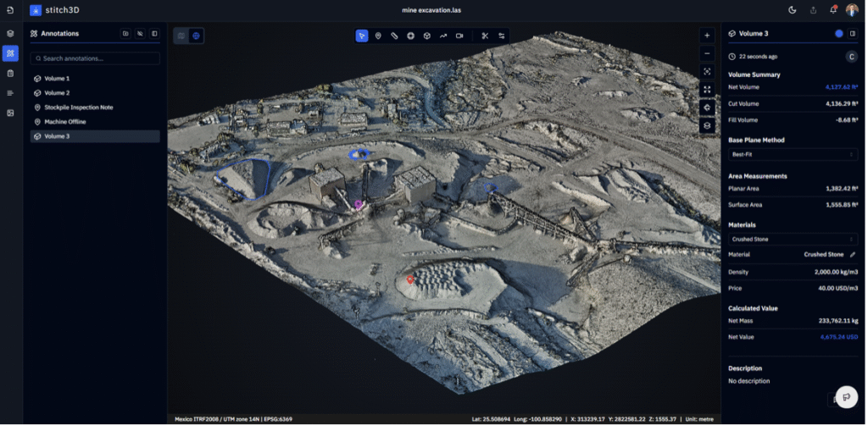868x431 pixels.
Task: Select Volume 2 annotation
Action: click(95, 93)
